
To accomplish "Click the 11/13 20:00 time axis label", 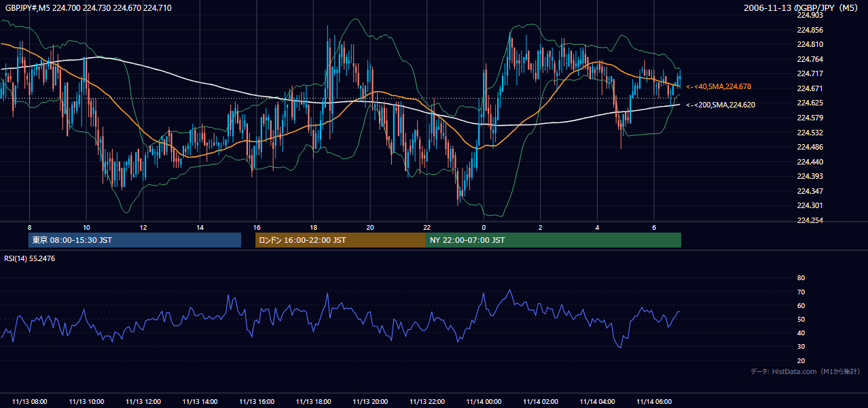I will pos(370,402).
